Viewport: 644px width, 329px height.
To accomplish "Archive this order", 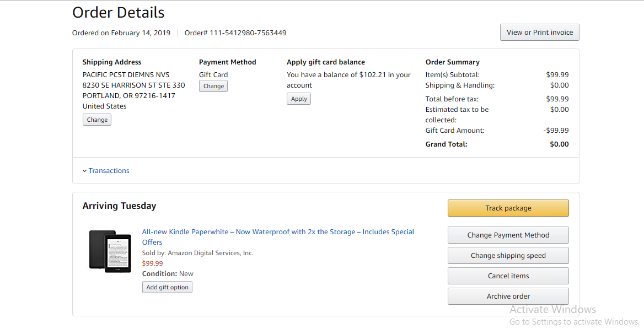I will coord(508,296).
